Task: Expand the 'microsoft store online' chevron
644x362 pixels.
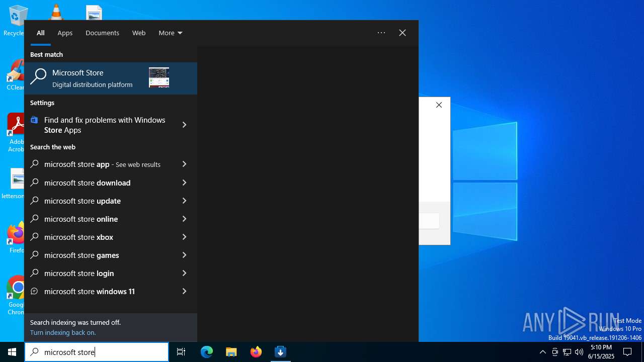Action: point(184,219)
